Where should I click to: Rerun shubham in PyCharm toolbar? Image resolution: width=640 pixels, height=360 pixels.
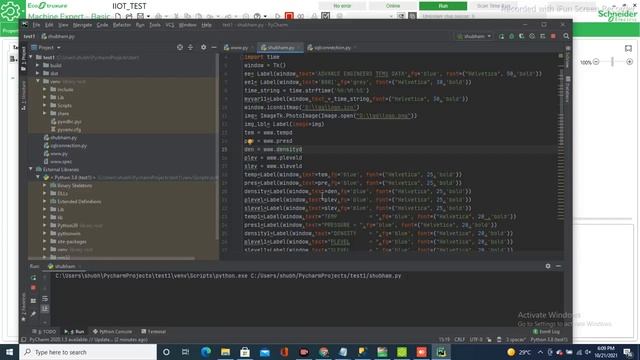pyautogui.click(x=502, y=36)
